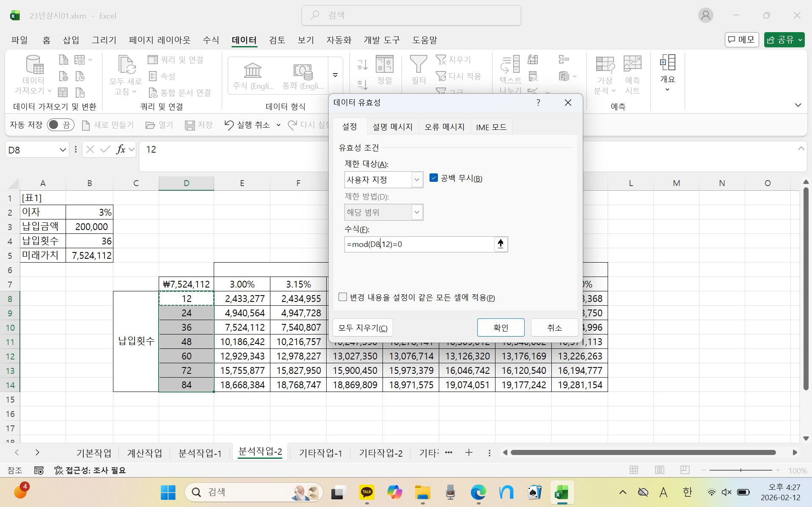Open Excel from the Windows taskbar
The height and width of the screenshot is (507, 812).
(562, 492)
